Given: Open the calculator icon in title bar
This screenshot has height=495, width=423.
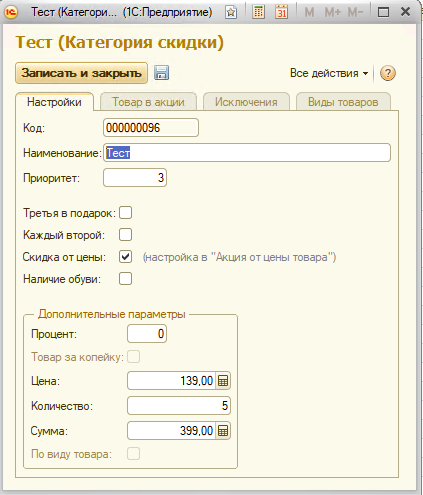Looking at the screenshot, I should (x=259, y=12).
